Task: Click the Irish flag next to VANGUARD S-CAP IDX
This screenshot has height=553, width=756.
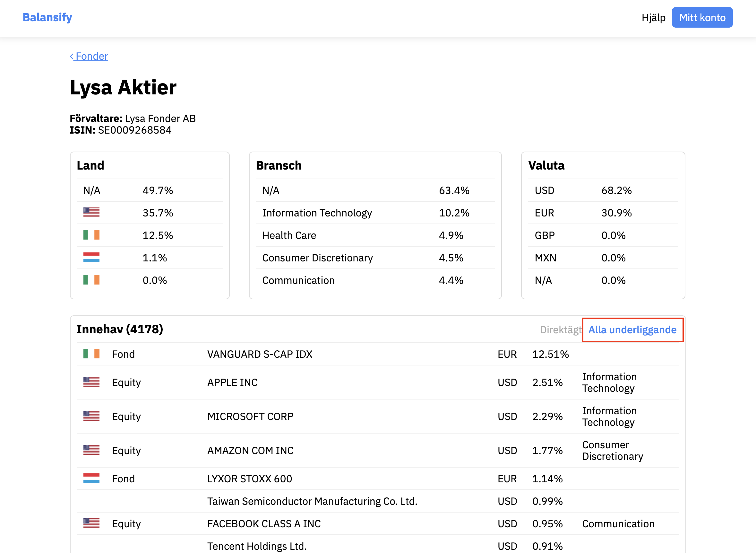Action: click(91, 354)
